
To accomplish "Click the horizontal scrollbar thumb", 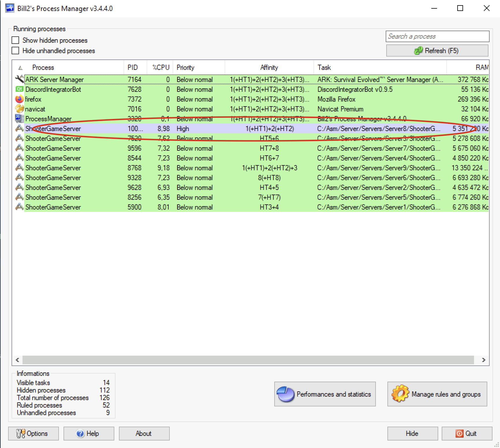I will (x=248, y=360).
